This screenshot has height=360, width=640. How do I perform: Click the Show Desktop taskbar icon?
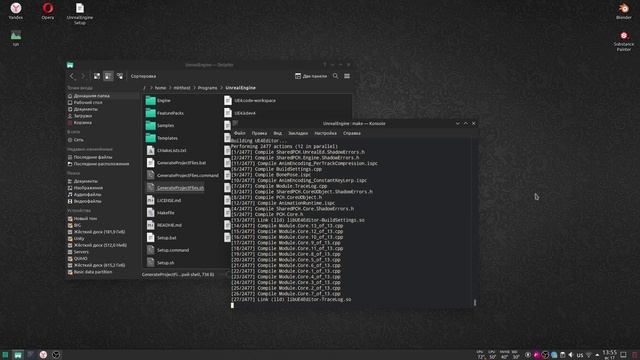point(623,355)
